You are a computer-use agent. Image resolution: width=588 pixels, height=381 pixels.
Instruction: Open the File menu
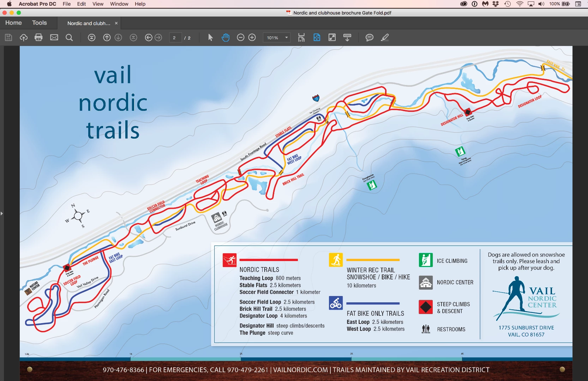(66, 4)
